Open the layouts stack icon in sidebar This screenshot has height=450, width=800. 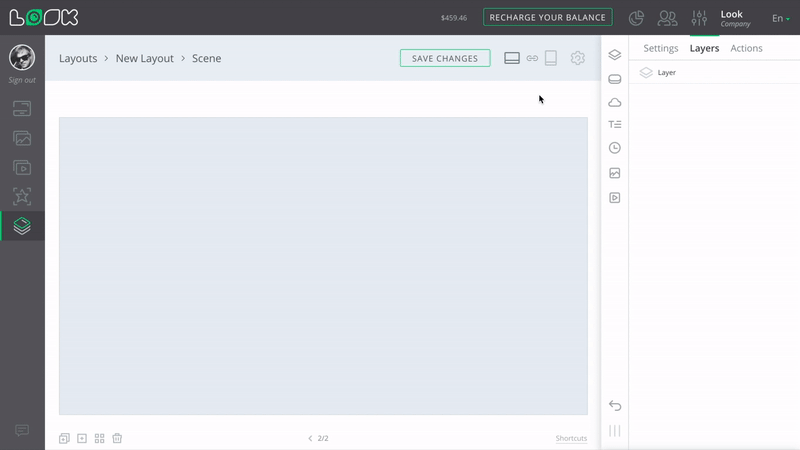pyautogui.click(x=22, y=226)
